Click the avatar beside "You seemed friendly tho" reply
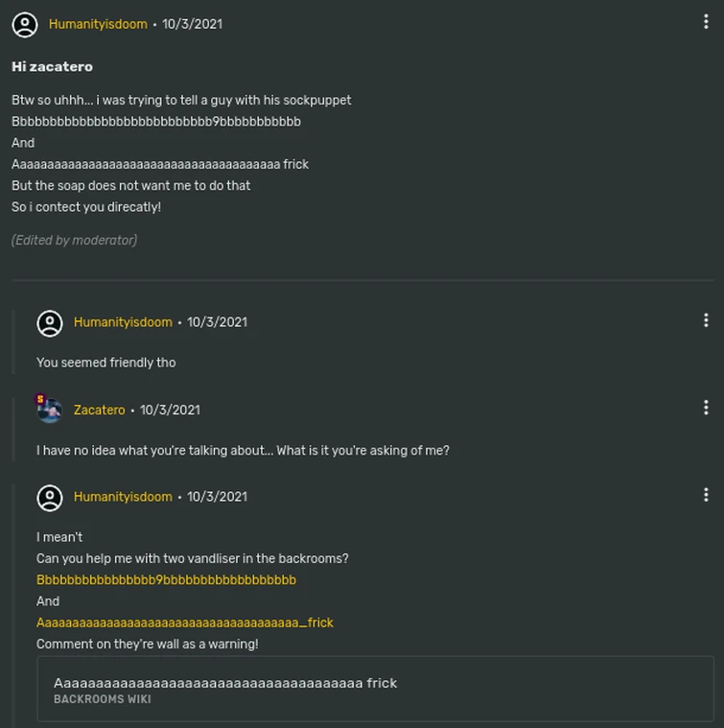Screen dimensions: 724x728 click(50, 322)
